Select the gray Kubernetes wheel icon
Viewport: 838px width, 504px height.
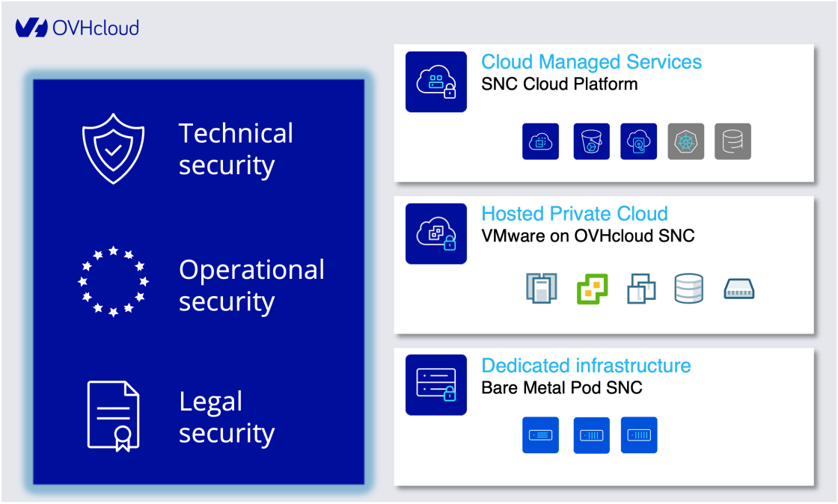(x=686, y=141)
